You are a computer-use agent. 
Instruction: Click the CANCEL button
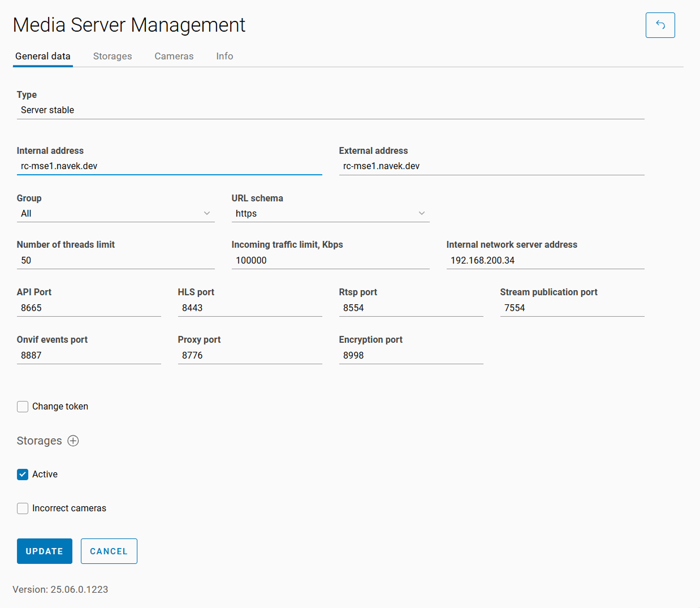tap(109, 551)
